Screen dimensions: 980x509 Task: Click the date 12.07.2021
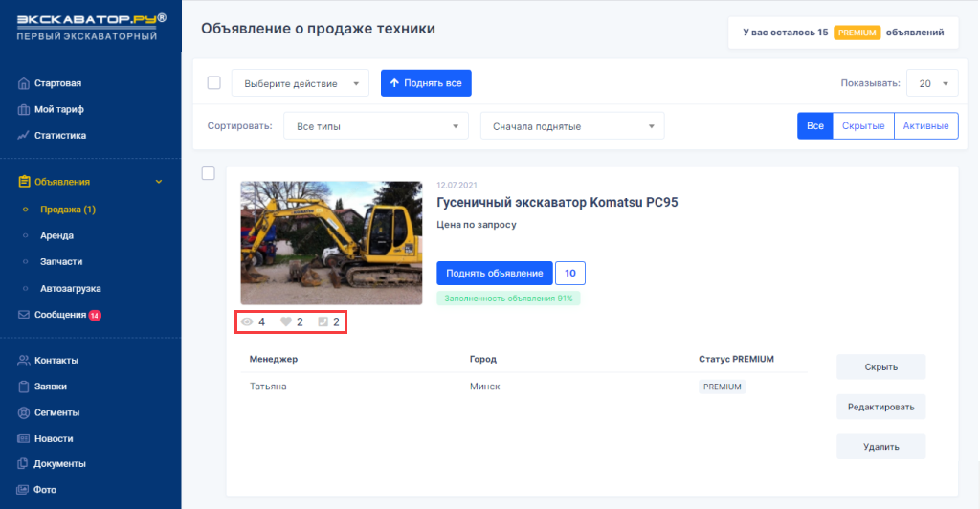tap(457, 185)
